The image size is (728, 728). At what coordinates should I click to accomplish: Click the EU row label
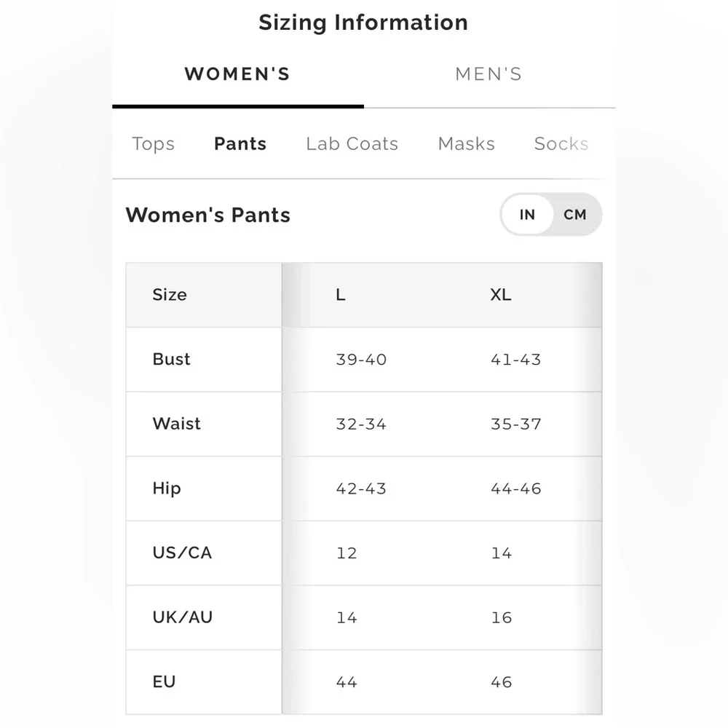click(x=164, y=682)
